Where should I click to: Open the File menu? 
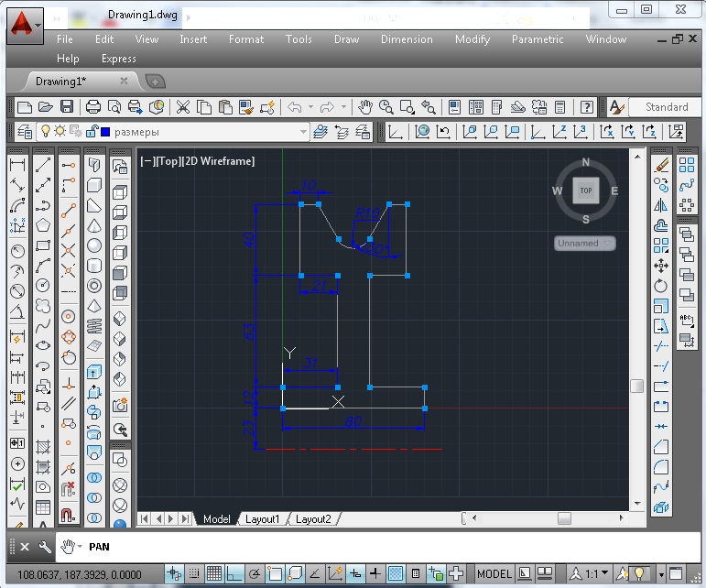[65, 39]
